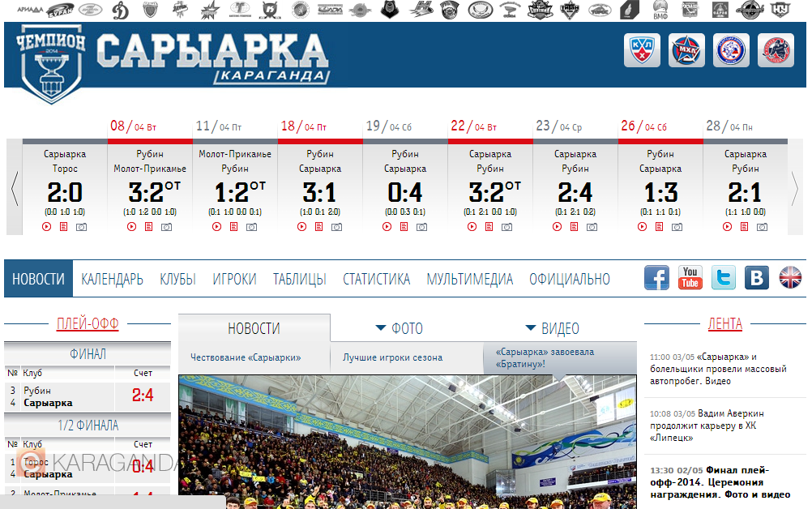Open the ПЛЕЙ-ОФФ link
This screenshot has height=509, width=812.
point(88,324)
